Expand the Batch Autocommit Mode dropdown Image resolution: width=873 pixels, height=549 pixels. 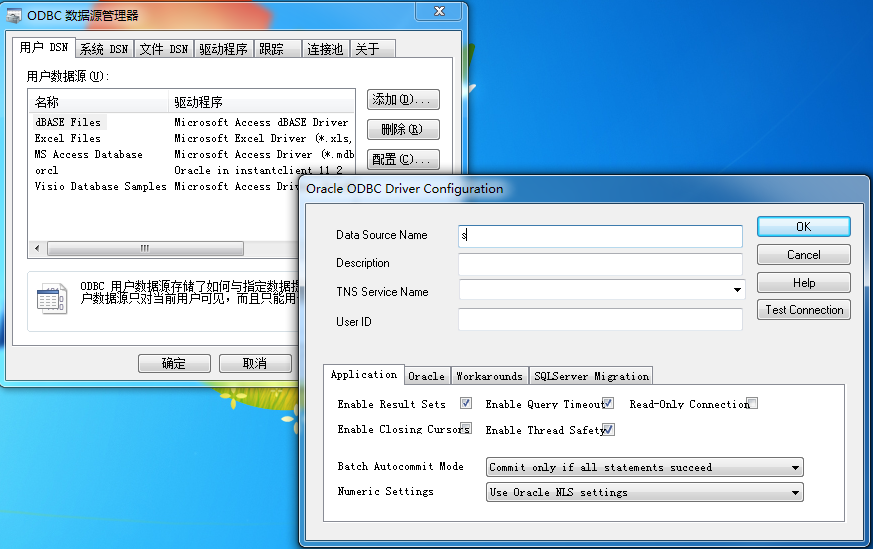(795, 468)
